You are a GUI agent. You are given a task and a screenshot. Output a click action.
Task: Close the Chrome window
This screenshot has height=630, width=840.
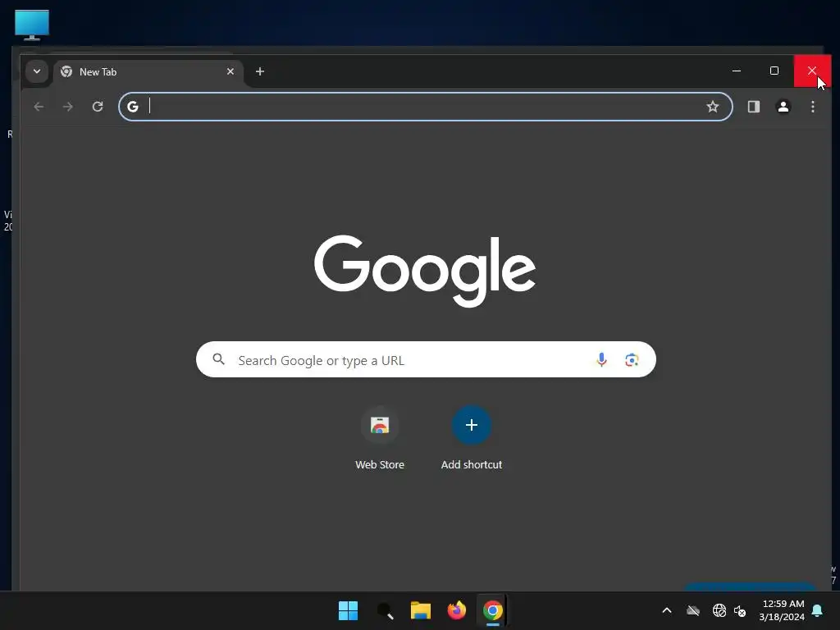click(812, 71)
